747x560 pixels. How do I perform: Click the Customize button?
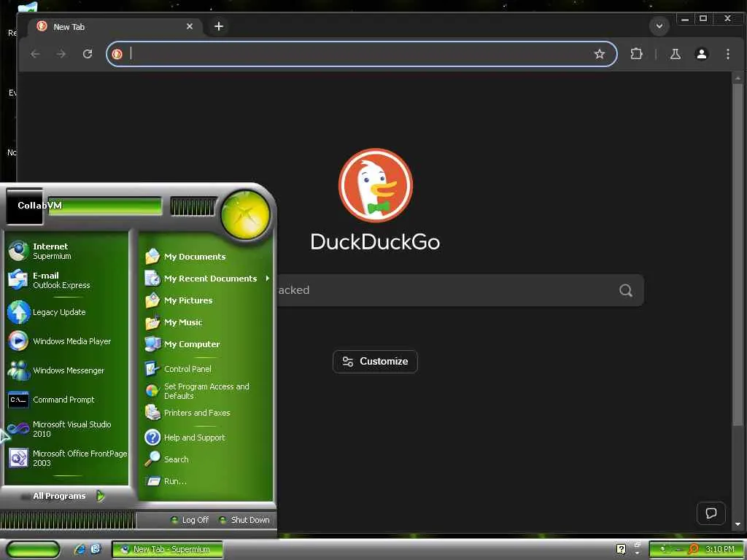click(375, 362)
